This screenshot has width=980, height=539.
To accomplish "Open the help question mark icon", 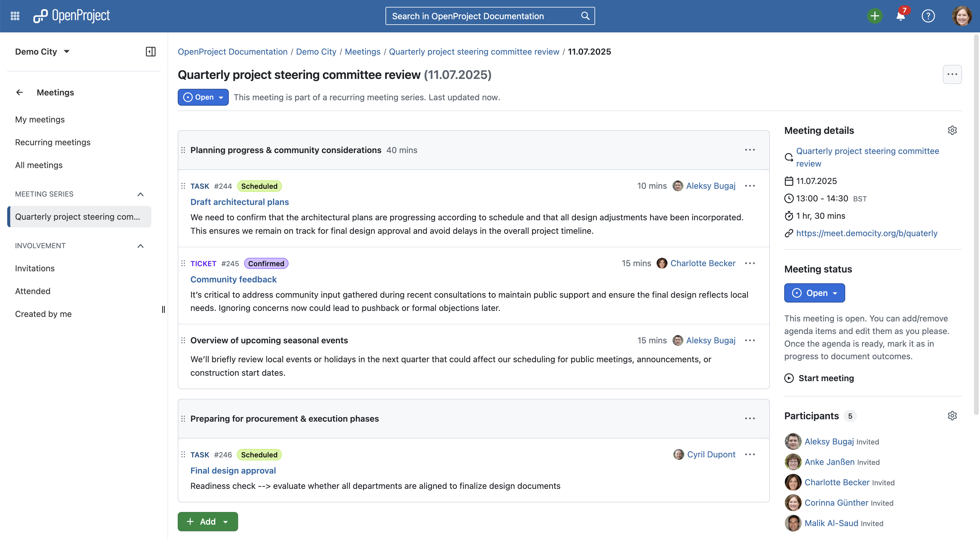I will click(x=928, y=16).
